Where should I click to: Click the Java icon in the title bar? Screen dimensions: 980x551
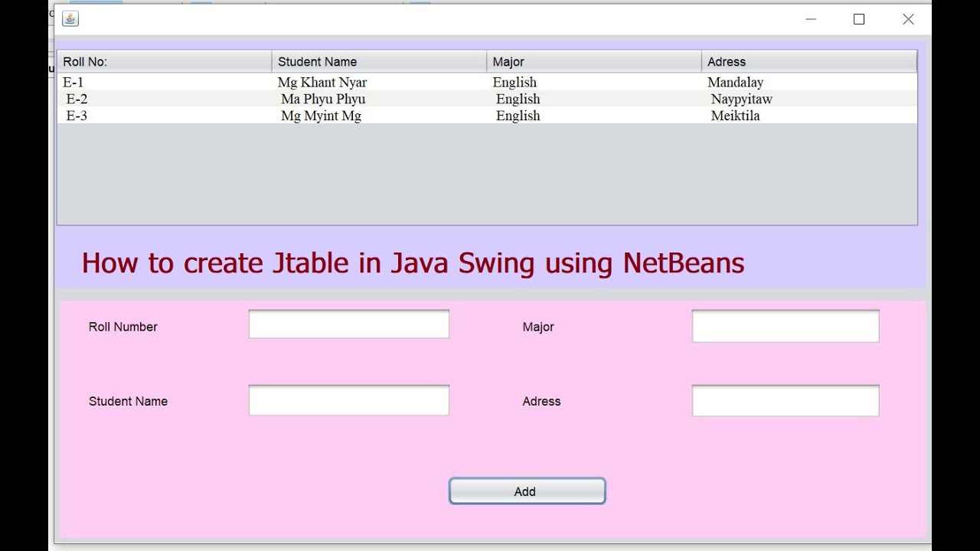pos(70,19)
